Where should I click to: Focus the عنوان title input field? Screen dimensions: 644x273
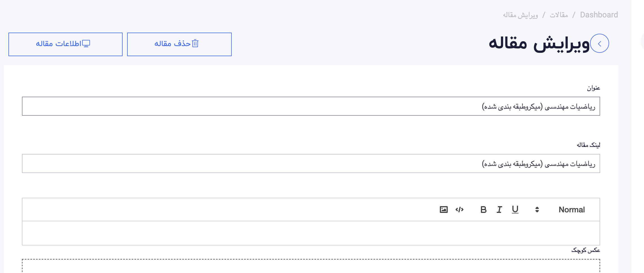(x=311, y=106)
